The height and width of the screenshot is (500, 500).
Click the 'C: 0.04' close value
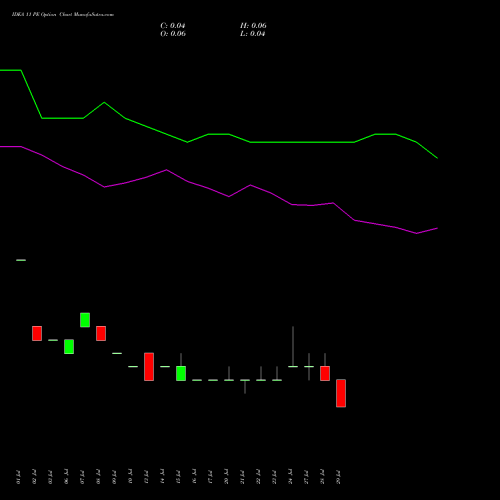(173, 26)
